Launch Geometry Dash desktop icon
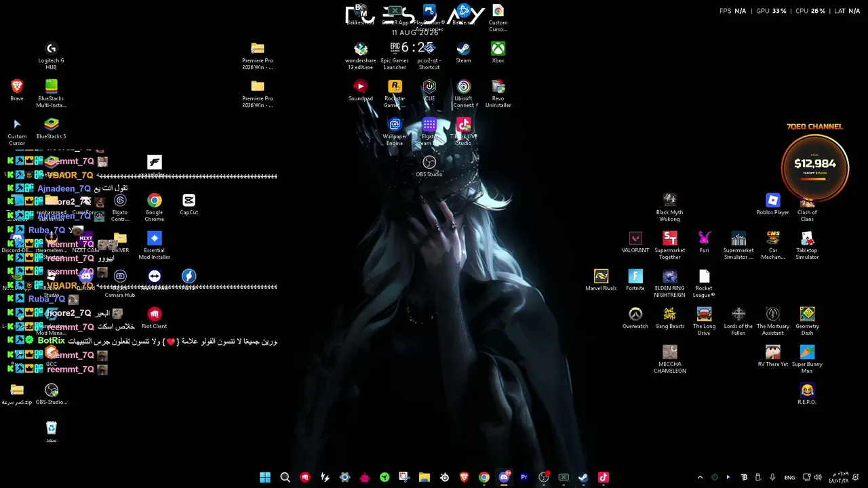The width and height of the screenshot is (868, 488). (807, 321)
